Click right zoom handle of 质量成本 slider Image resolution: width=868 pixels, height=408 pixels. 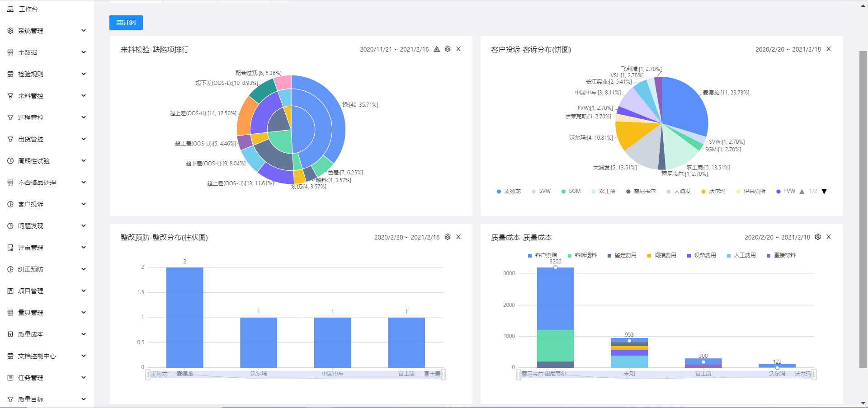click(814, 375)
